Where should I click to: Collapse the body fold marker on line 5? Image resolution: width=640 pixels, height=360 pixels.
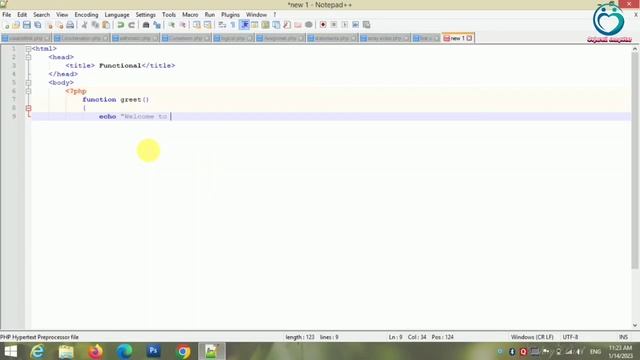(28, 83)
